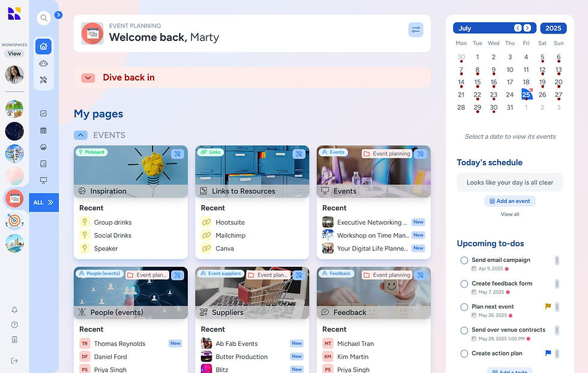Open the palette icon in sidebar
Image resolution: width=588 pixels, height=373 pixels.
43,147
